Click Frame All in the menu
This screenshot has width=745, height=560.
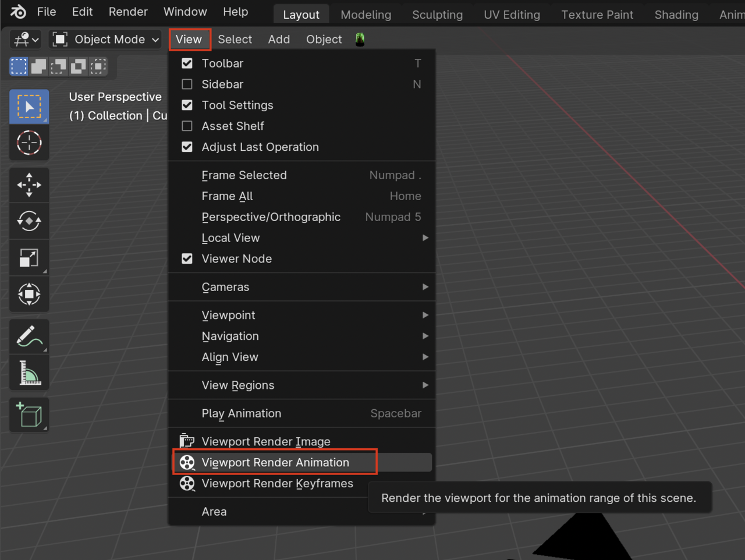tap(227, 196)
